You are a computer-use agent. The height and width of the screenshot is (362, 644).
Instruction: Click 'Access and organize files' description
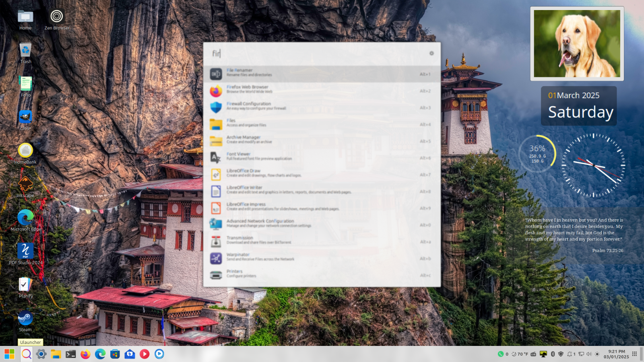246,125
